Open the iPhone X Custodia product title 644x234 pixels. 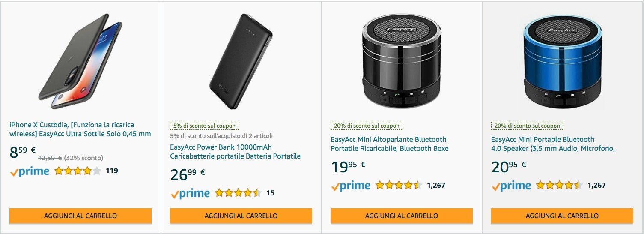point(80,129)
